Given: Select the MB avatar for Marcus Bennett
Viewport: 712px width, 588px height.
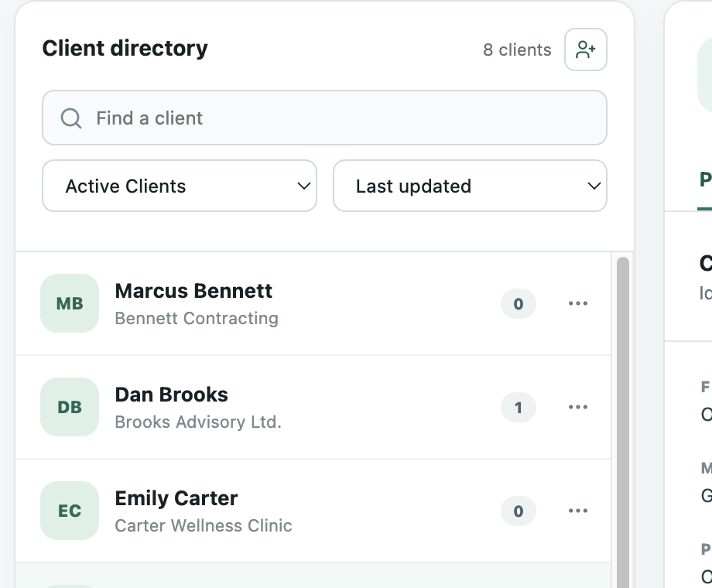Looking at the screenshot, I should pyautogui.click(x=70, y=303).
